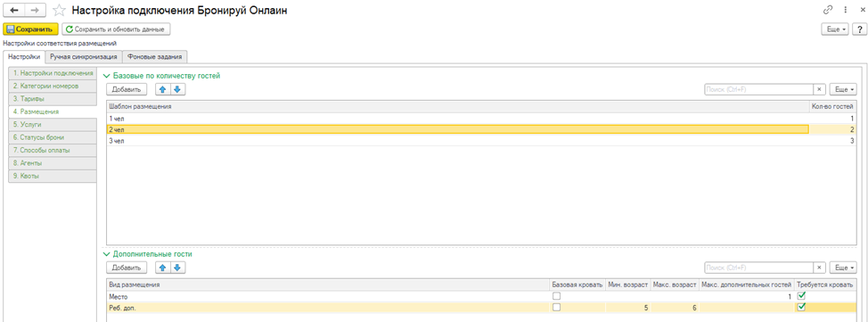Open 1. Настройки подключения section
The image size is (868, 322).
(53, 73)
